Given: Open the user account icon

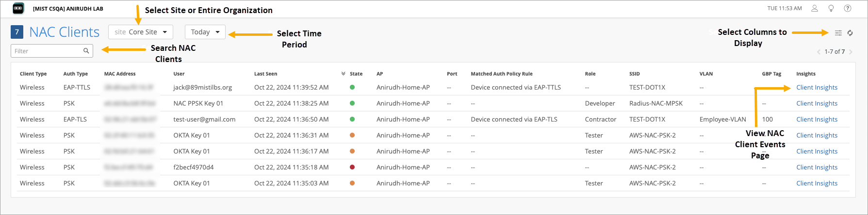Looking at the screenshot, I should point(815,8).
